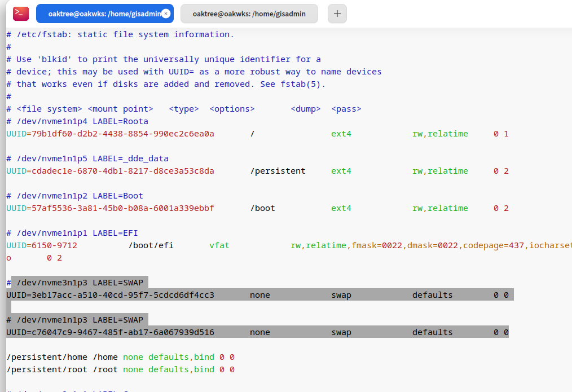The width and height of the screenshot is (572, 392).
Task: Click the UUID=3eb17acc-a510-40cd-95f7-5cdcd6df4cc3 entry
Action: coord(110,295)
